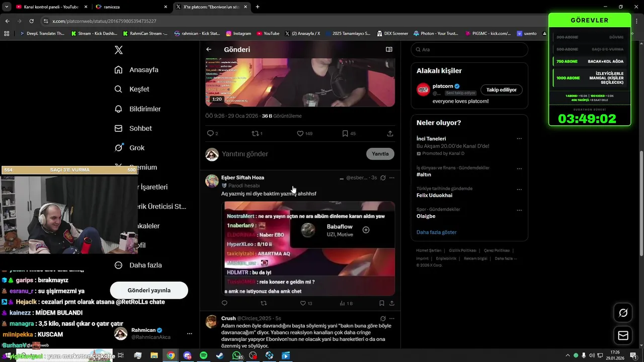This screenshot has height=362, width=644.
Task: Open the reader view book icon
Action: [389, 49]
